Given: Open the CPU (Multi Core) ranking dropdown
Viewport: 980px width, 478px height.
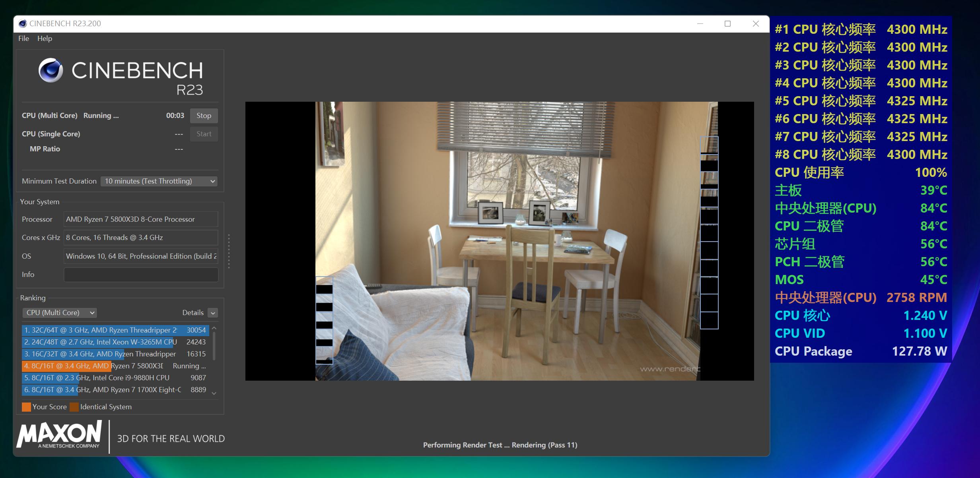Looking at the screenshot, I should (60, 313).
